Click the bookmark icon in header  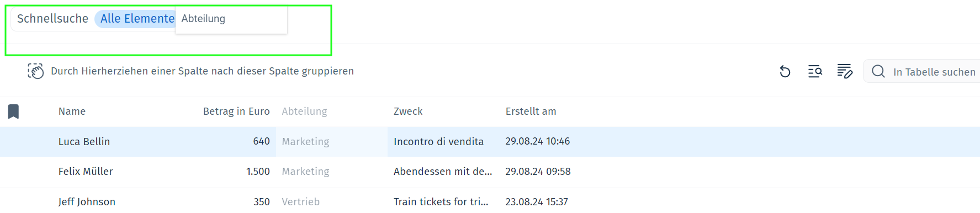[x=14, y=111]
